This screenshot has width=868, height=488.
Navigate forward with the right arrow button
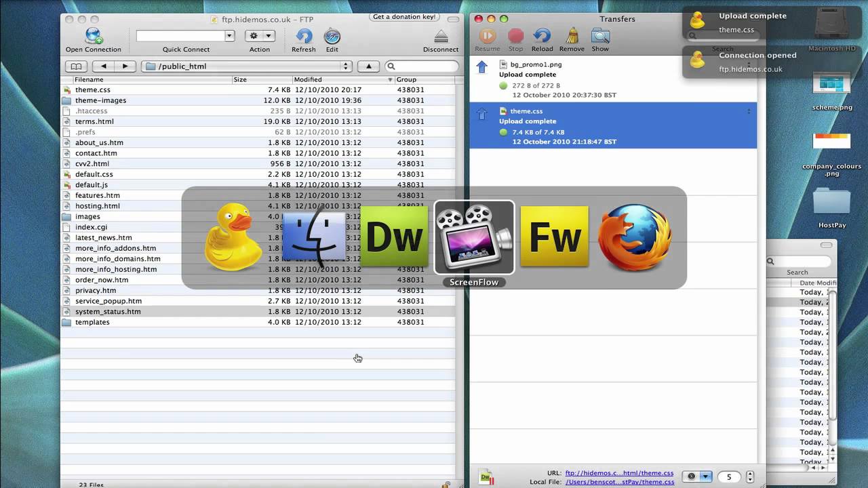[125, 66]
